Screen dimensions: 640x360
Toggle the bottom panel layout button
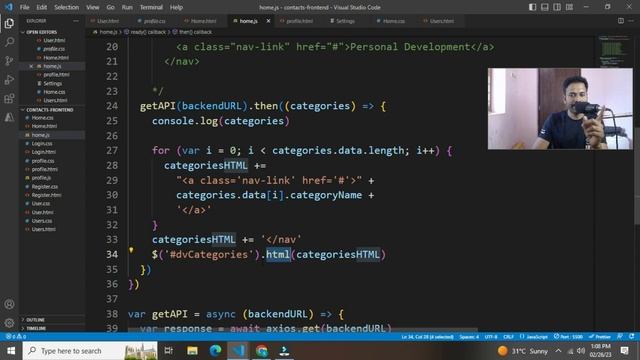tap(544, 7)
